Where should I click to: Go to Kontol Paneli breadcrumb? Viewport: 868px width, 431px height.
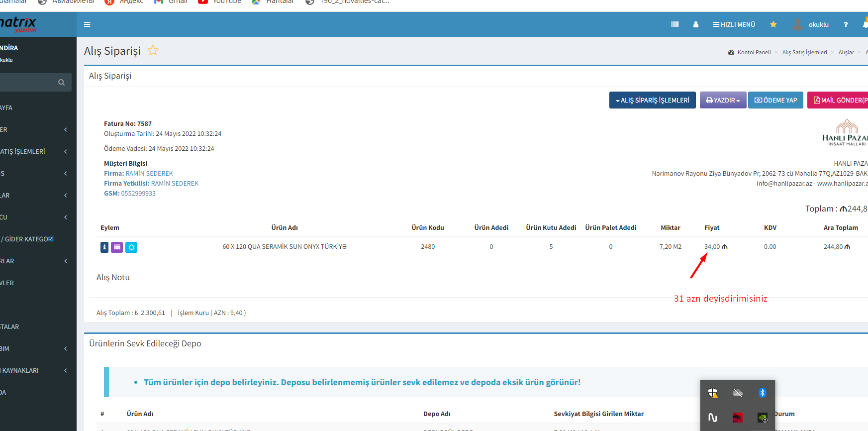(x=754, y=52)
